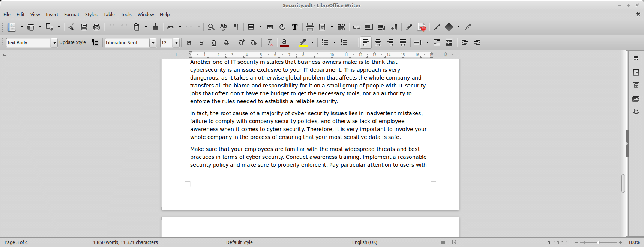Click the Insert Table grid icon
The image size is (644, 247).
[251, 27]
